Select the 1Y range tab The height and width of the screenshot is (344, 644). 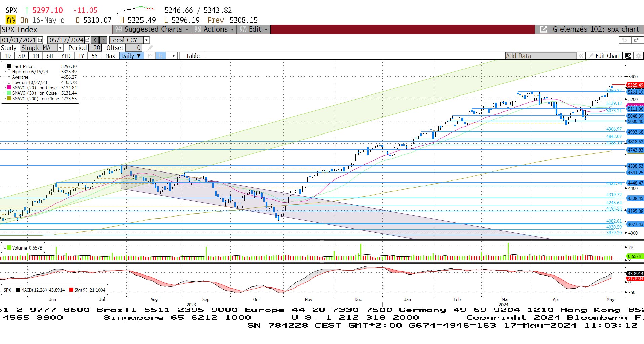[x=81, y=56]
